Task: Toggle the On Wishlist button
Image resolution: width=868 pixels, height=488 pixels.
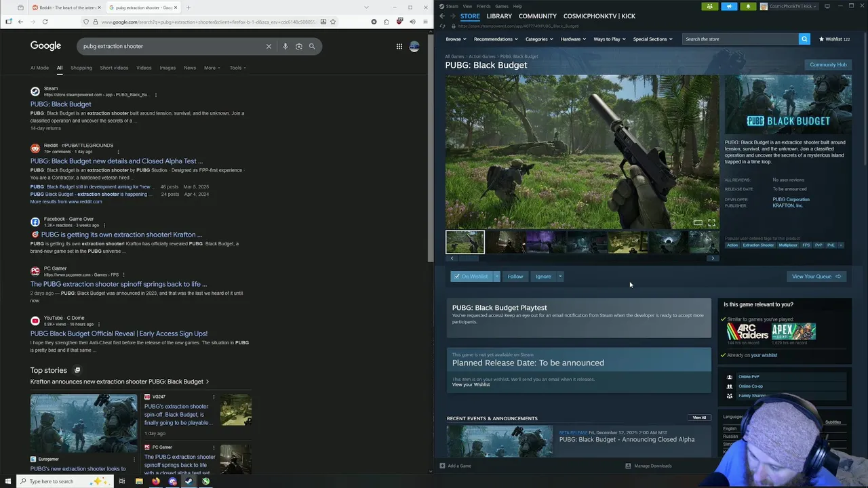Action: click(471, 277)
